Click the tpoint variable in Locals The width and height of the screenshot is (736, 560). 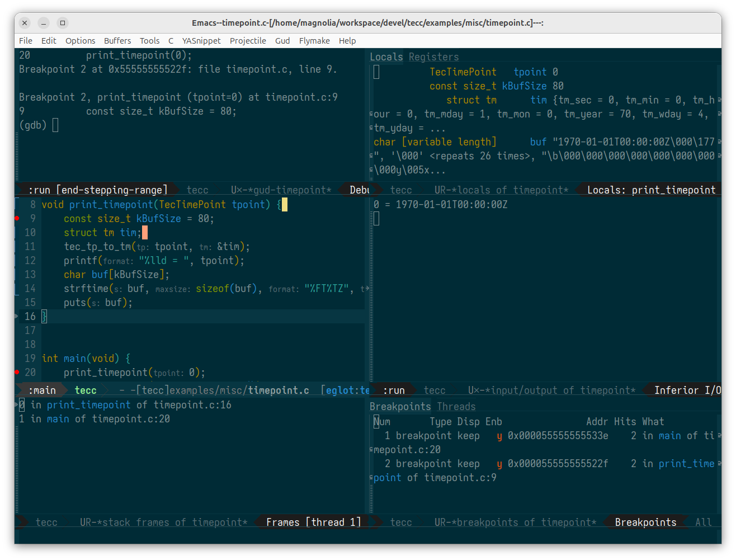530,72
